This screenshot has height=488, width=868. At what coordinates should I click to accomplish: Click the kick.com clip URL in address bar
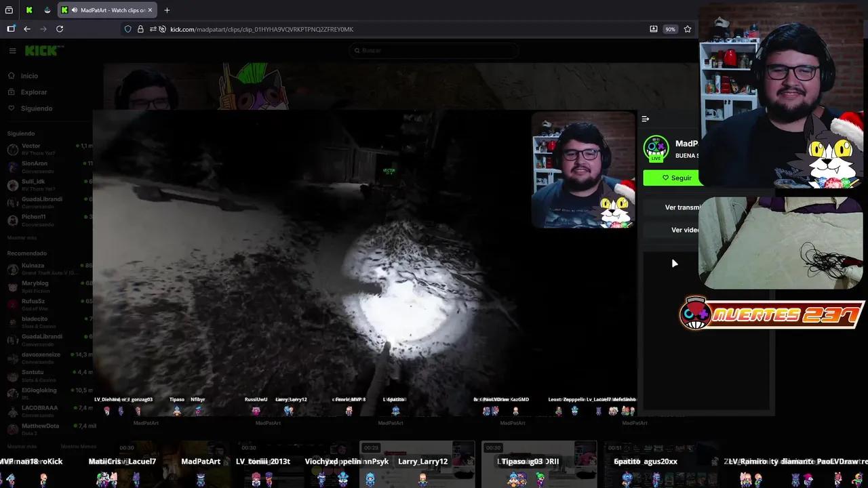click(262, 29)
